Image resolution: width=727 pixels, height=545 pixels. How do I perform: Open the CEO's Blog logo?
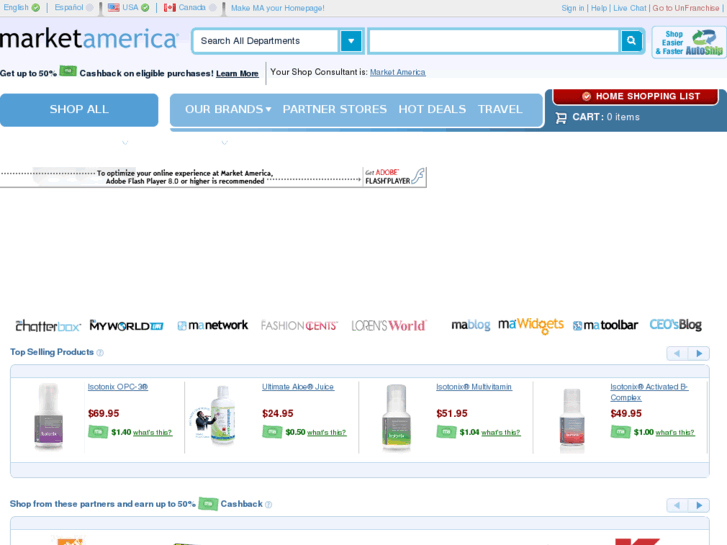coord(676,325)
